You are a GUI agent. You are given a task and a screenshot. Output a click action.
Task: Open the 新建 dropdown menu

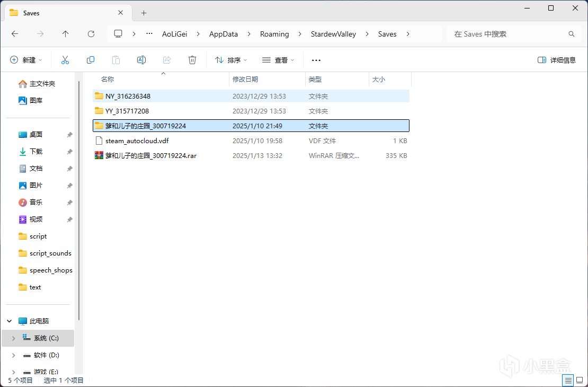tap(26, 60)
